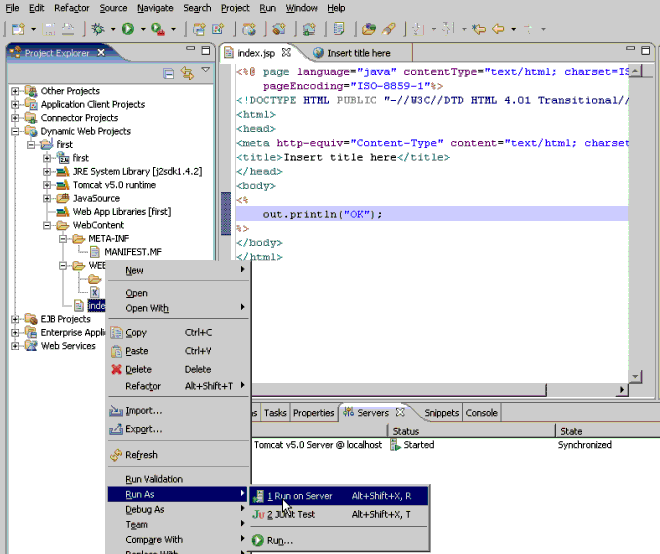Select Compare With in context menu
The height and width of the screenshot is (554, 660).
coord(178,540)
